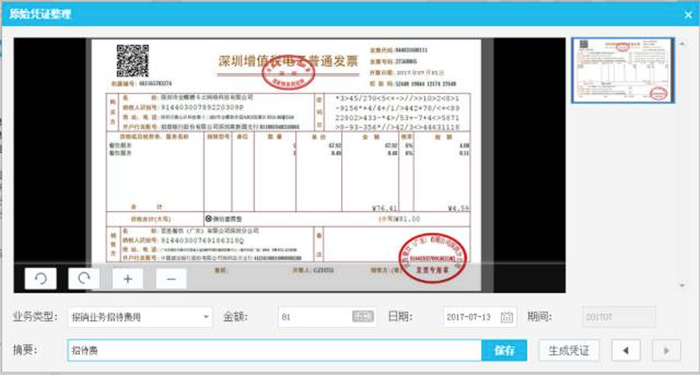Select the invoice thumbnail in side panel
This screenshot has width=700, height=375.
[x=623, y=70]
